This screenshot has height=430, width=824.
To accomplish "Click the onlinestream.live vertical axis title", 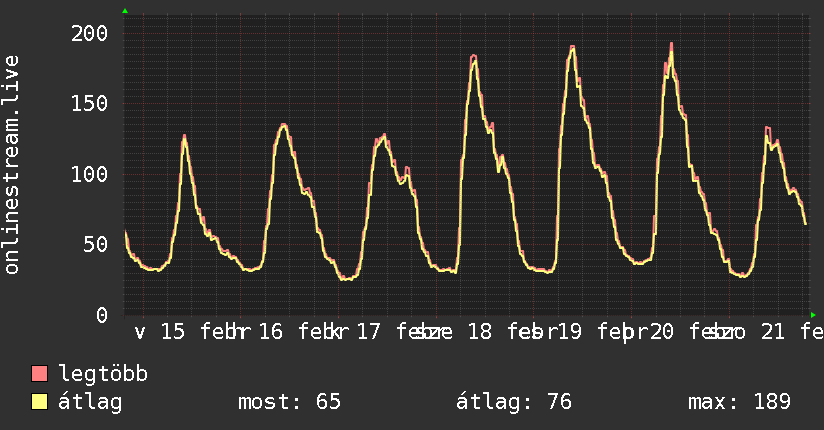I will (x=12, y=165).
